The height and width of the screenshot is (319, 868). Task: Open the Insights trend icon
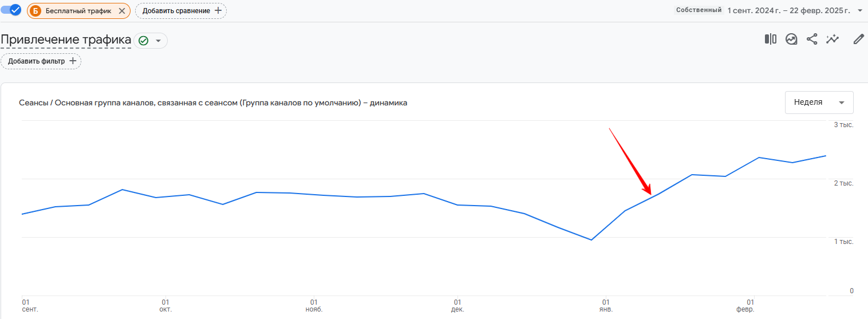(x=791, y=39)
